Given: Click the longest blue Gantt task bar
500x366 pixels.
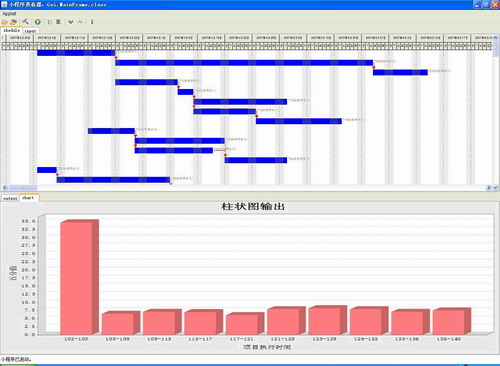Looking at the screenshot, I should click(244, 63).
